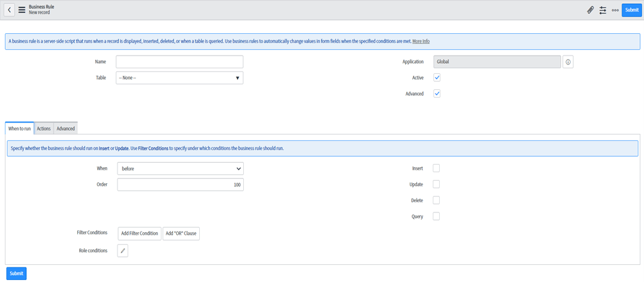Open the more options ellipsis icon
This screenshot has width=644, height=282.
[615, 10]
